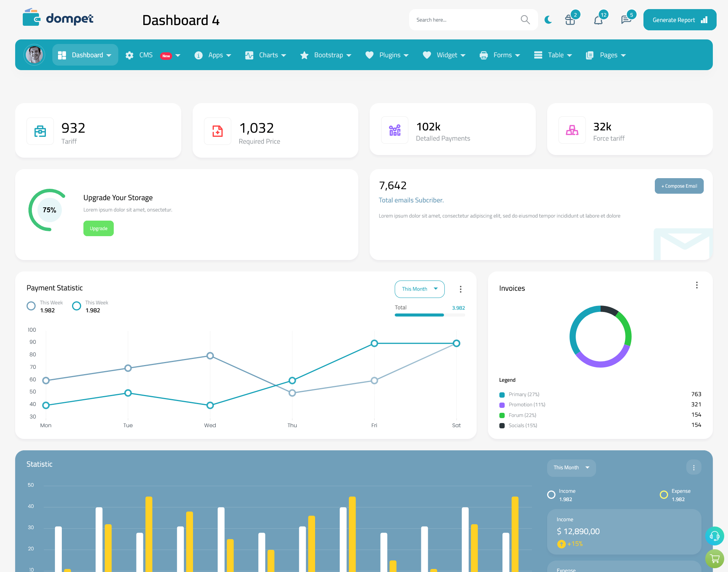Click the notifications bell icon
This screenshot has height=572, width=728.
tap(598, 19)
